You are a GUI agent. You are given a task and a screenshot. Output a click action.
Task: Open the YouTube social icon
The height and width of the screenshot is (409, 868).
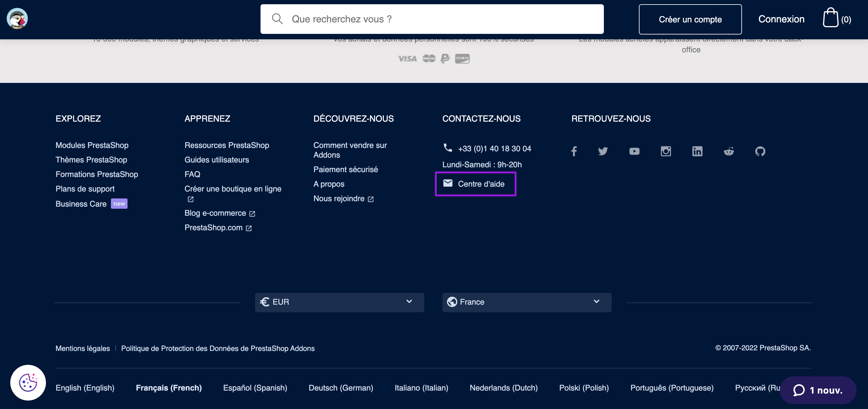(x=634, y=151)
